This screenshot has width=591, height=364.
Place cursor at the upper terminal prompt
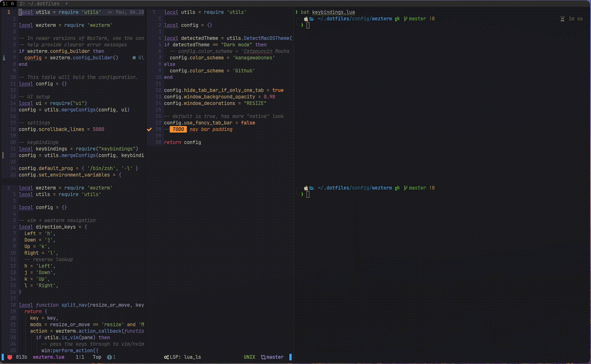(308, 25)
